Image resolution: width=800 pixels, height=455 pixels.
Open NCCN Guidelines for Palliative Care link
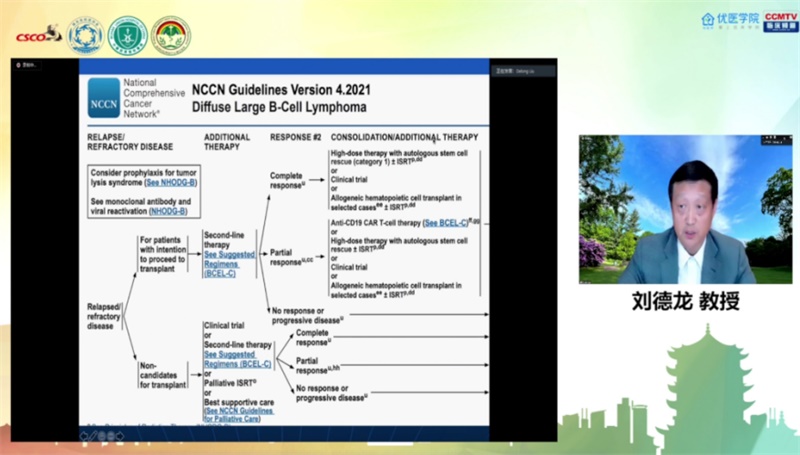click(x=239, y=415)
